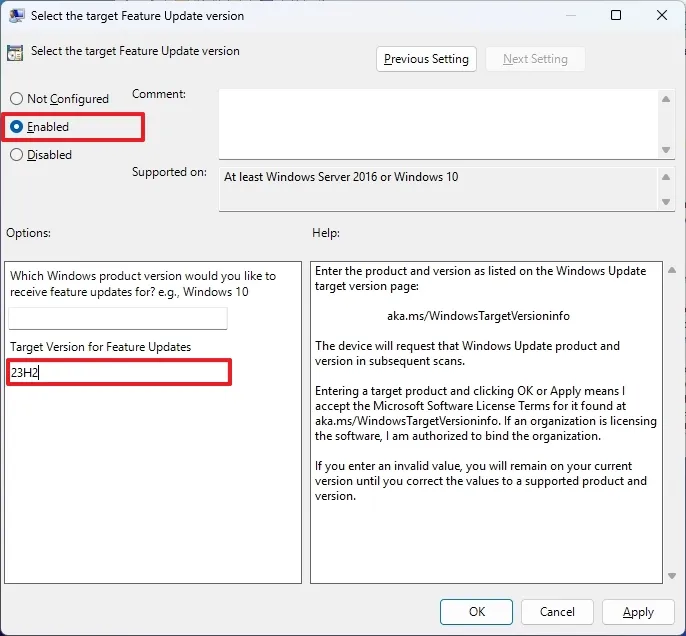Viewport: 686px width, 636px height.
Task: Click the 'Target Version for Feature Updates' label
Action: point(101,347)
